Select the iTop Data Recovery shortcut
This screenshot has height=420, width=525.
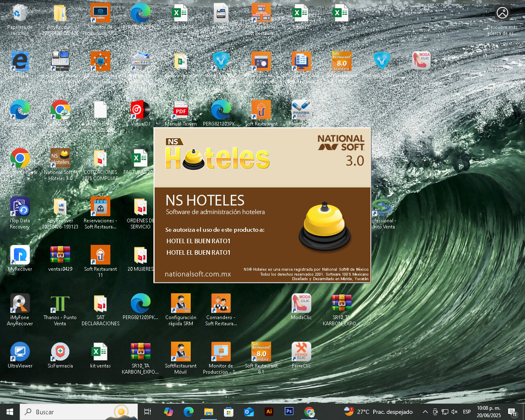20,213
